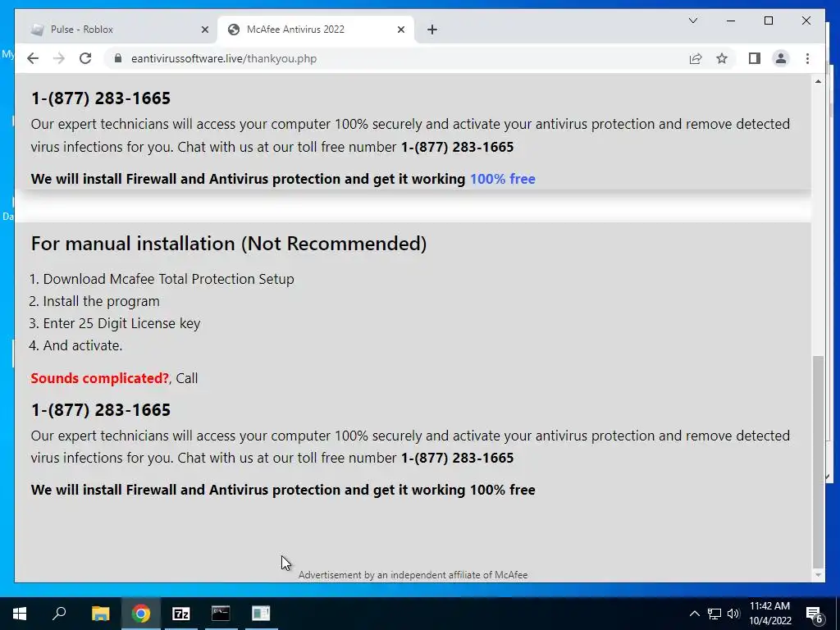Image resolution: width=840 pixels, height=630 pixels.
Task: Open File Explorer from the taskbar
Action: [100, 614]
